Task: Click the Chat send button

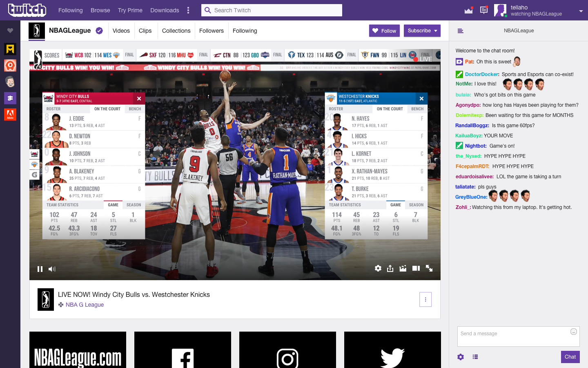Action: 570,357
